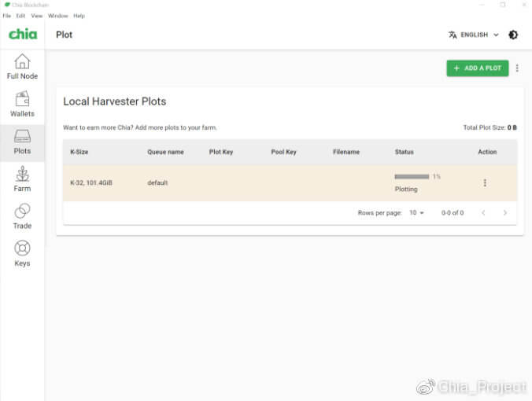
Task: Click the Total Plot Size value
Action: 512,127
